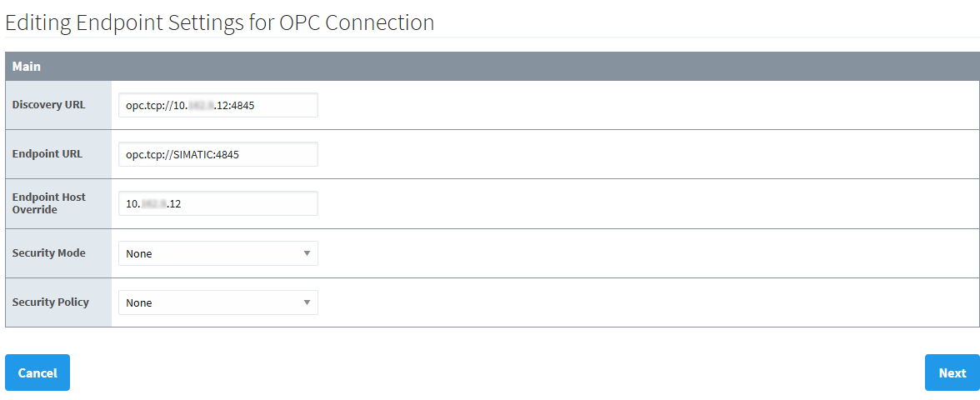
Task: Focus the Discovery URL input field
Action: coord(217,105)
